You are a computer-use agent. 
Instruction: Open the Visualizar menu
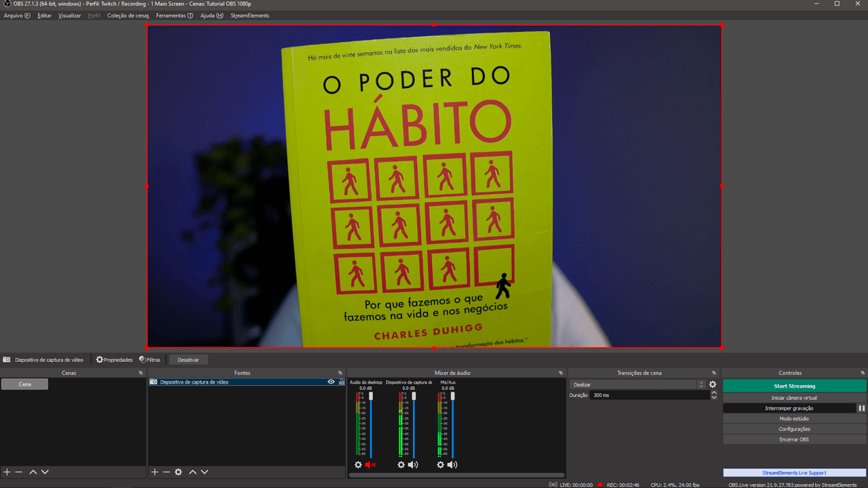point(69,16)
